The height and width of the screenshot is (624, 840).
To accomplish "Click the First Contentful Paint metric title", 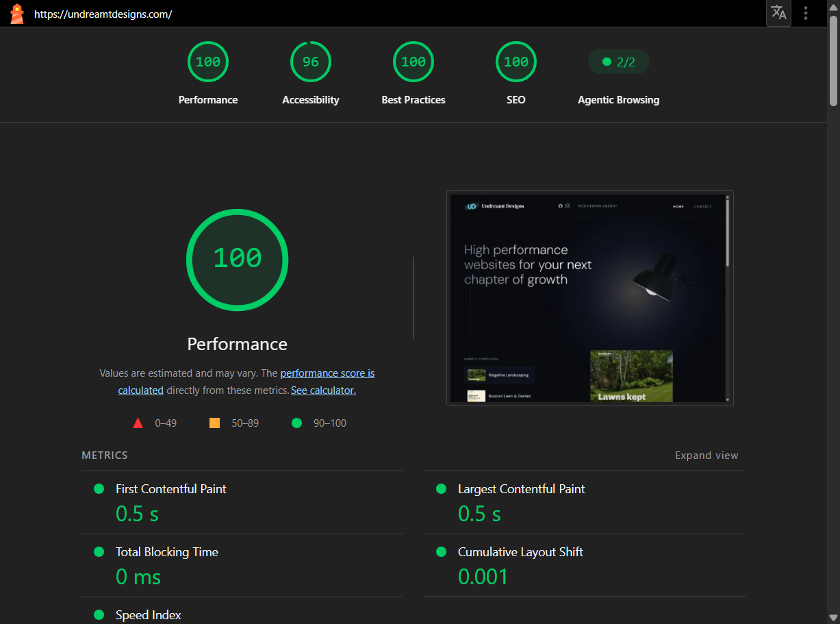I will pyautogui.click(x=171, y=489).
